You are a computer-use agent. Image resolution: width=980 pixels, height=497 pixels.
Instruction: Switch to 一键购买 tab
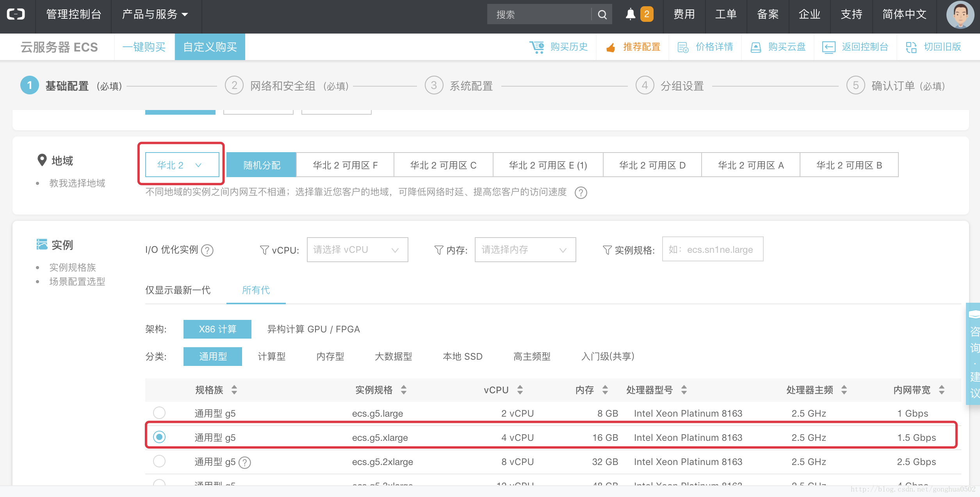coord(144,47)
